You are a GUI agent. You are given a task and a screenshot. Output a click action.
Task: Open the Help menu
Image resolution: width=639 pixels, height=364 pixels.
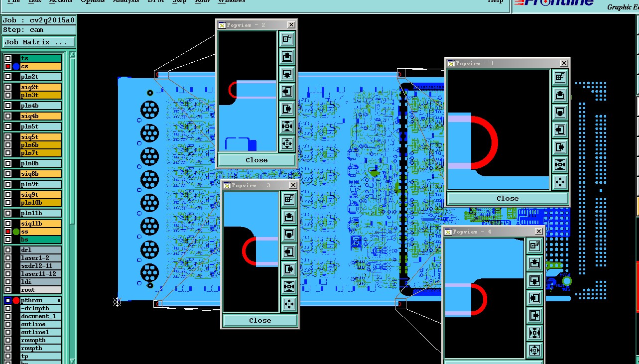[495, 1]
